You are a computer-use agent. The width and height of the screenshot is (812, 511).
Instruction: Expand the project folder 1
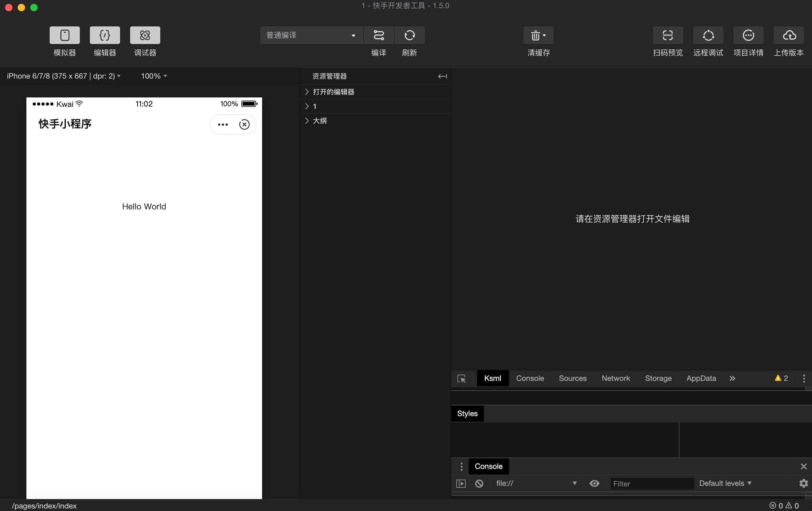375,106
